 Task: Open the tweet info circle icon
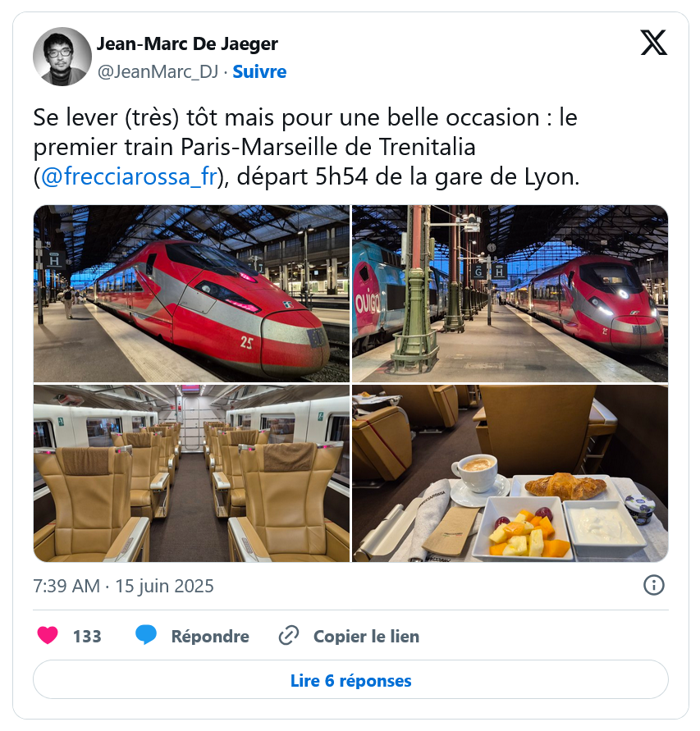(653, 585)
